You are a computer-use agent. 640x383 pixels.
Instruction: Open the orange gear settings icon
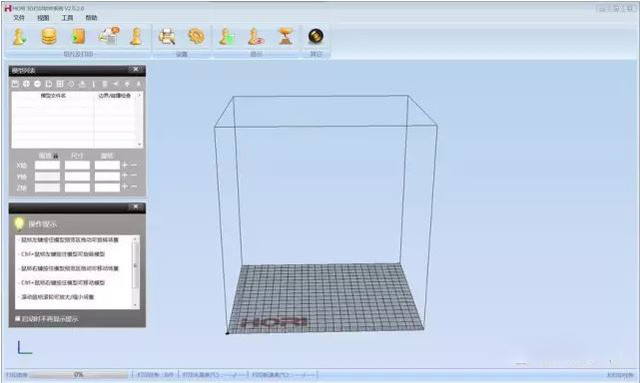click(x=196, y=36)
